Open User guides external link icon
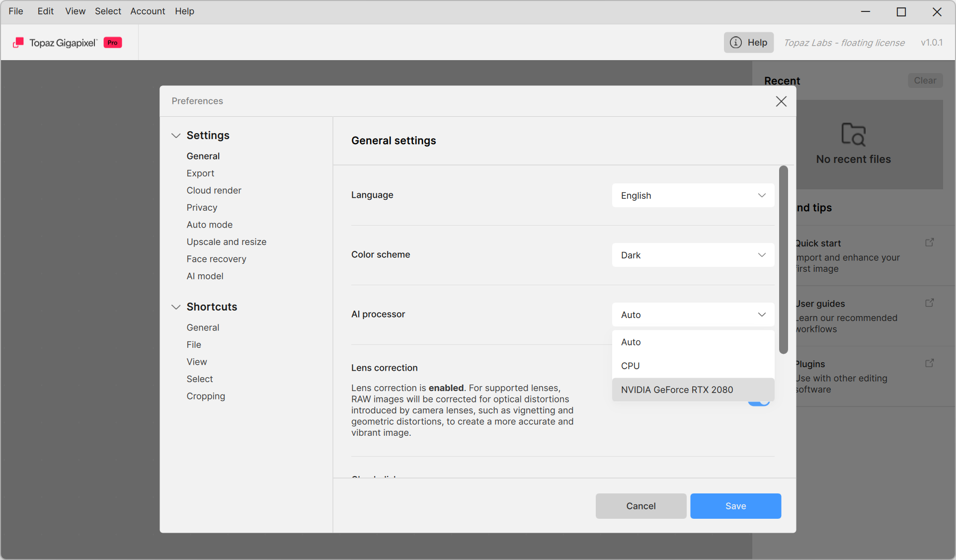The height and width of the screenshot is (560, 956). pyautogui.click(x=929, y=303)
